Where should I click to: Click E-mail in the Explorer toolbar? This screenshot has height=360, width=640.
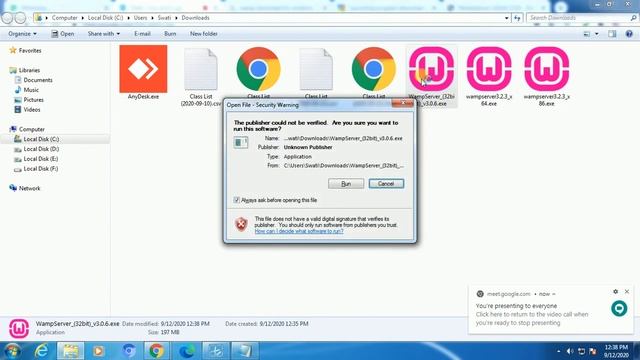click(x=142, y=34)
